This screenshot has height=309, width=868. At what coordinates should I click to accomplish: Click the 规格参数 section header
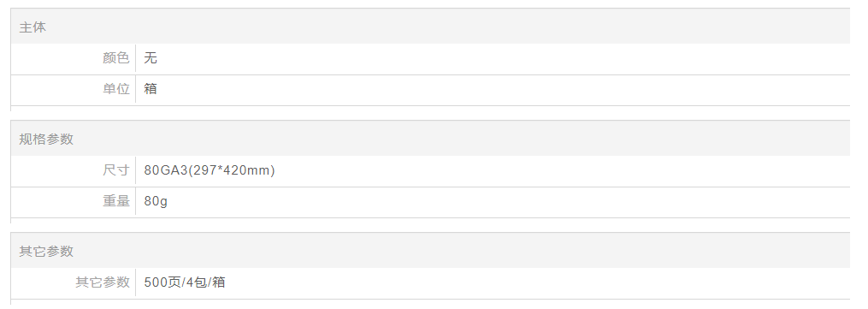(46, 140)
